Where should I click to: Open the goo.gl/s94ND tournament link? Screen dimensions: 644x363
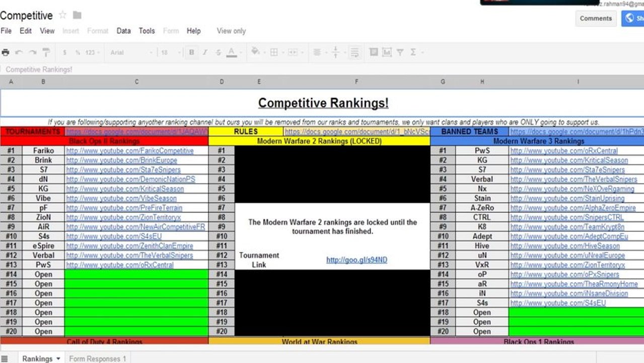[x=356, y=260]
